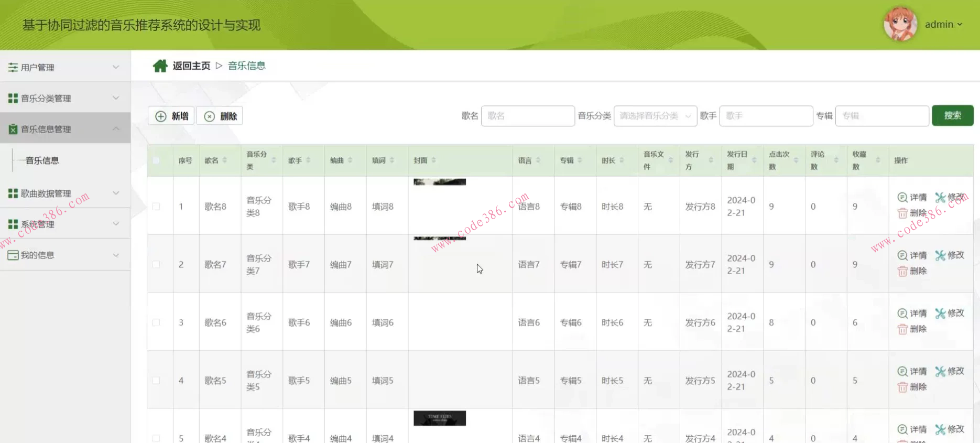Go back via 返回主页 link
Image resolution: width=980 pixels, height=443 pixels.
pyautogui.click(x=191, y=66)
